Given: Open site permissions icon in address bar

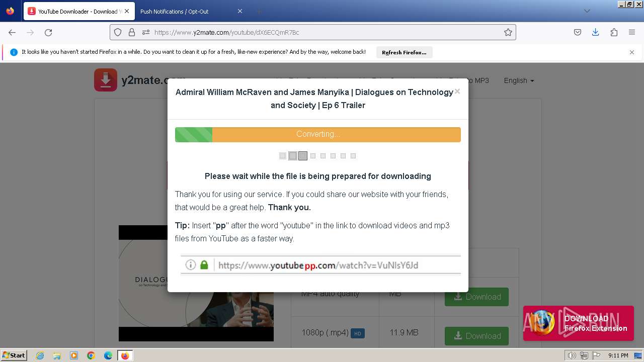Looking at the screenshot, I should (146, 32).
